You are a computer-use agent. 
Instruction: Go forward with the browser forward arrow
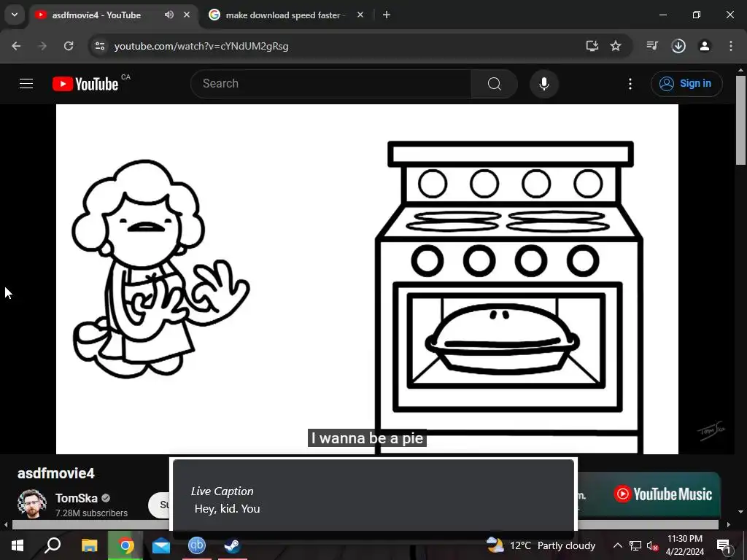coord(42,46)
